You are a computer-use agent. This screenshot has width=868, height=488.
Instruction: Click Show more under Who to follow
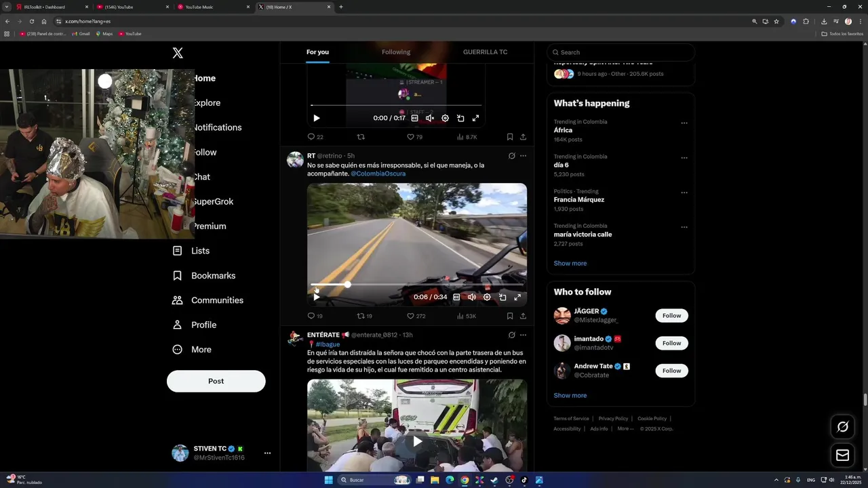point(570,396)
